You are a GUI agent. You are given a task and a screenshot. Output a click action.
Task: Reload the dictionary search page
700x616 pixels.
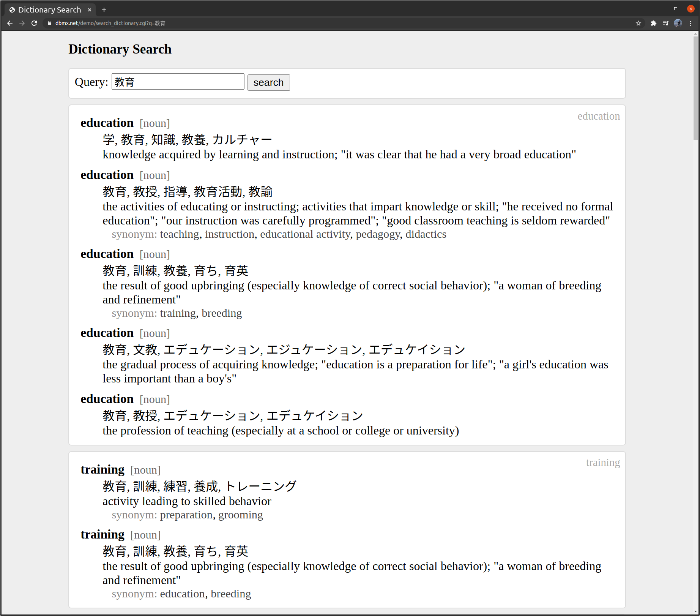click(34, 23)
